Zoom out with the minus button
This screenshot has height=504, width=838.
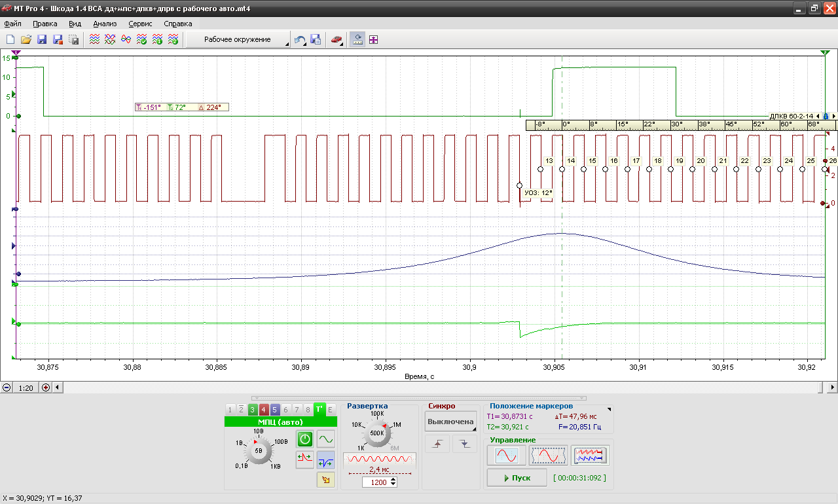click(x=7, y=387)
